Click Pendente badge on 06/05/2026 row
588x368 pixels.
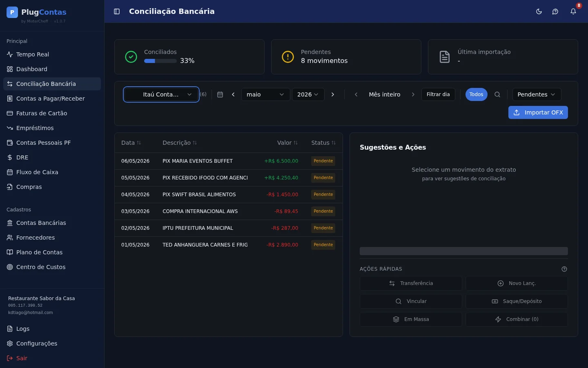pyautogui.click(x=323, y=161)
